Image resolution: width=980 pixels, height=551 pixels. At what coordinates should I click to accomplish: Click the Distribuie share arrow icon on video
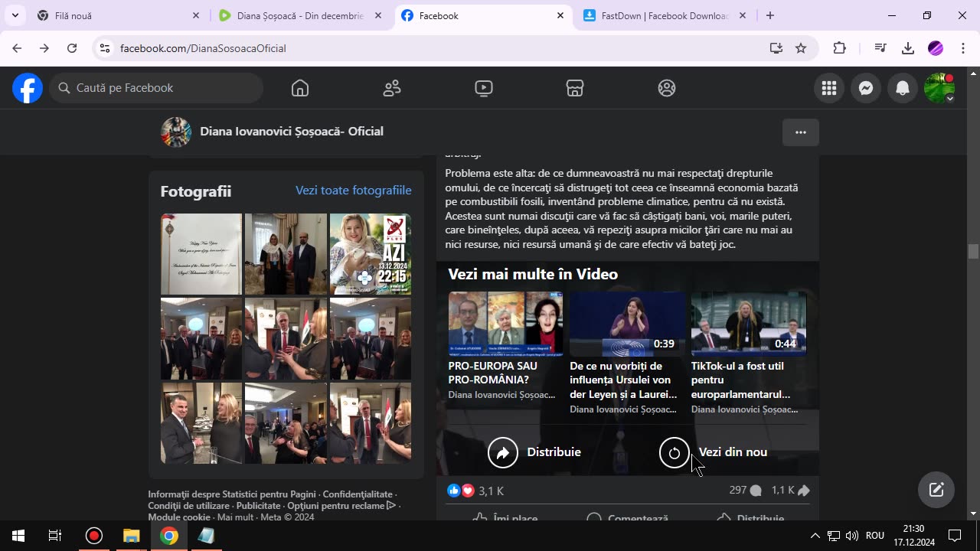pyautogui.click(x=503, y=453)
